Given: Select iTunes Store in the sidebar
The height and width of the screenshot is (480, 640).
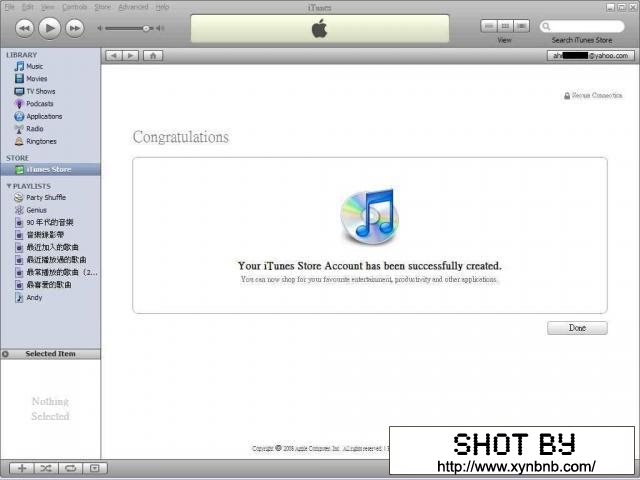Looking at the screenshot, I should 50,169.
